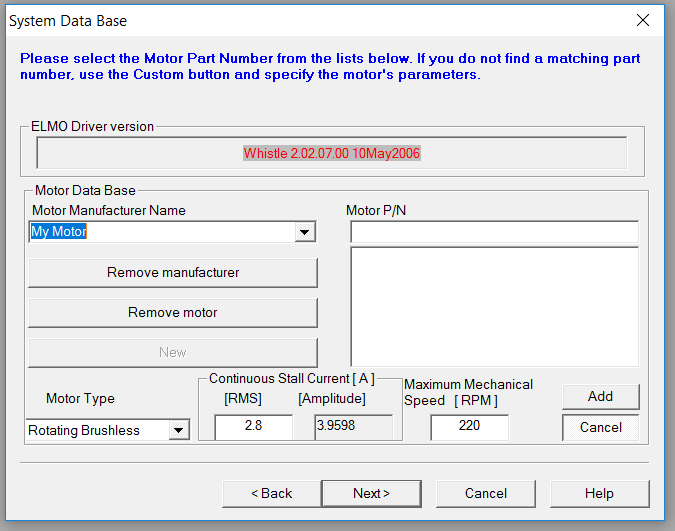
Task: Go to previous step with Back button
Action: (x=272, y=494)
